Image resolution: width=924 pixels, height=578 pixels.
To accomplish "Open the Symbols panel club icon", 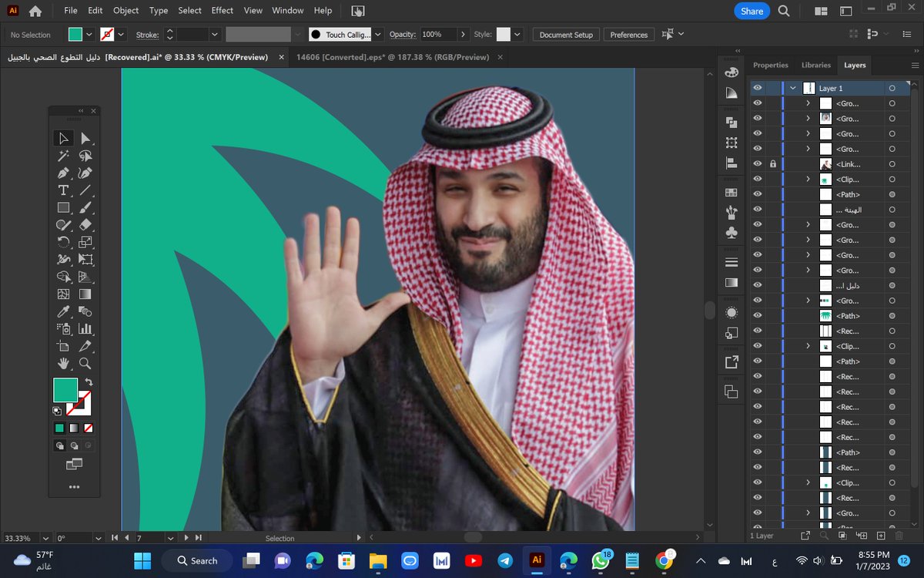I will point(731,232).
